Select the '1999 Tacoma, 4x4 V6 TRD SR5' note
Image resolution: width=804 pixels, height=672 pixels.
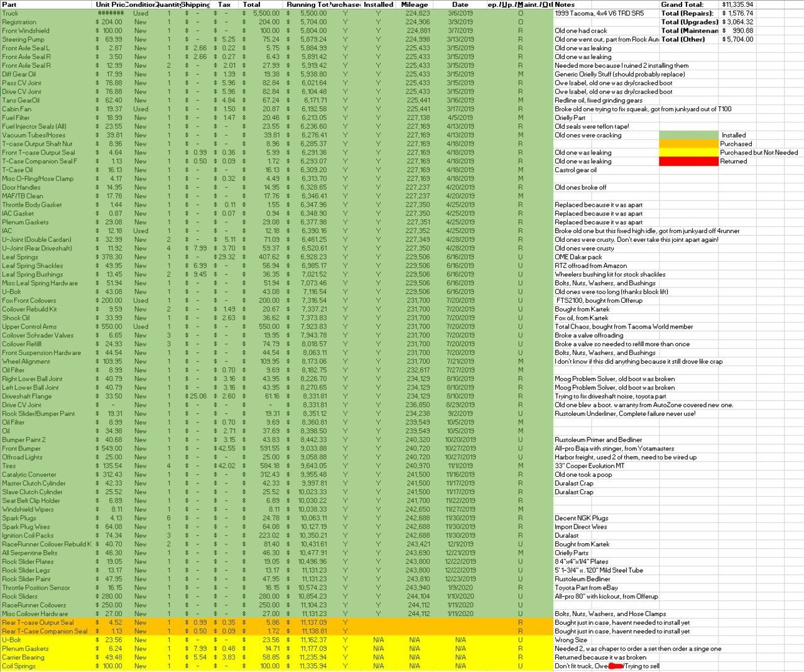point(599,13)
